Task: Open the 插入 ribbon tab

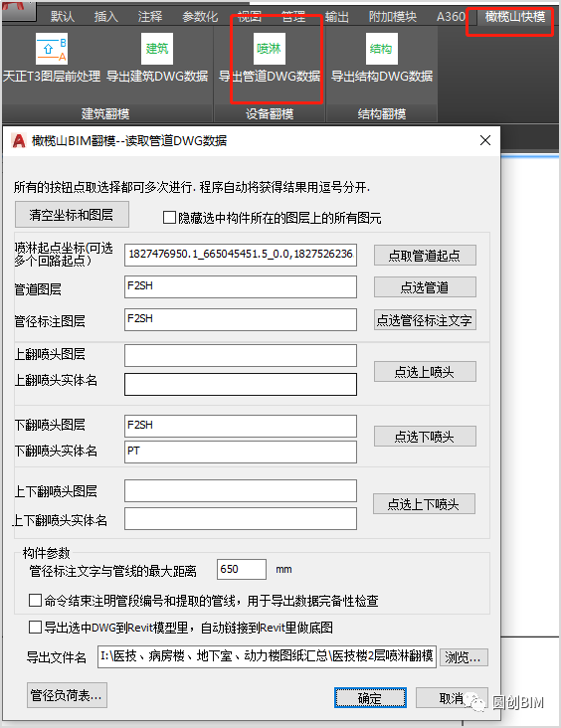Action: 105,17
